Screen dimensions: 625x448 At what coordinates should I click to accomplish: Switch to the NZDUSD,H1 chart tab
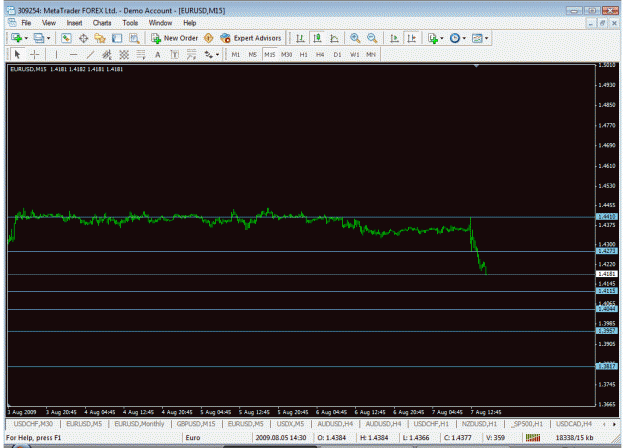click(480, 424)
